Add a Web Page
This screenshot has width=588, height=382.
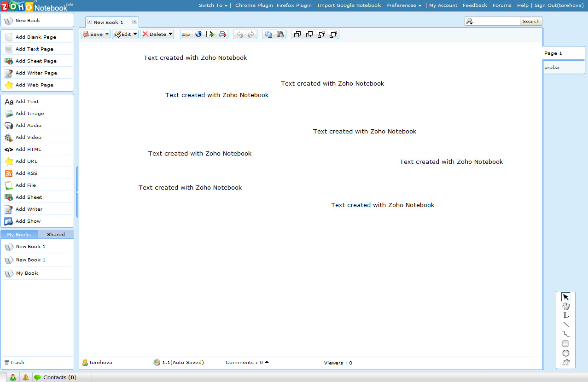(37, 85)
